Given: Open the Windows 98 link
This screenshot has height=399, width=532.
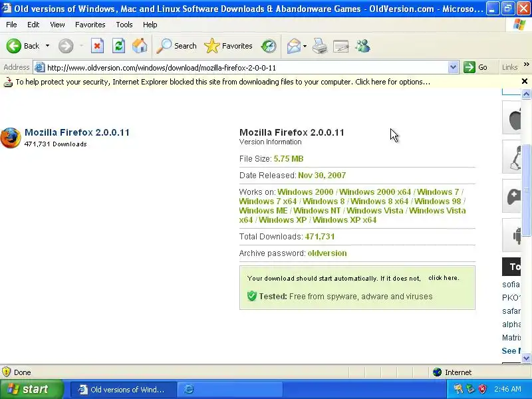Looking at the screenshot, I should point(438,201).
